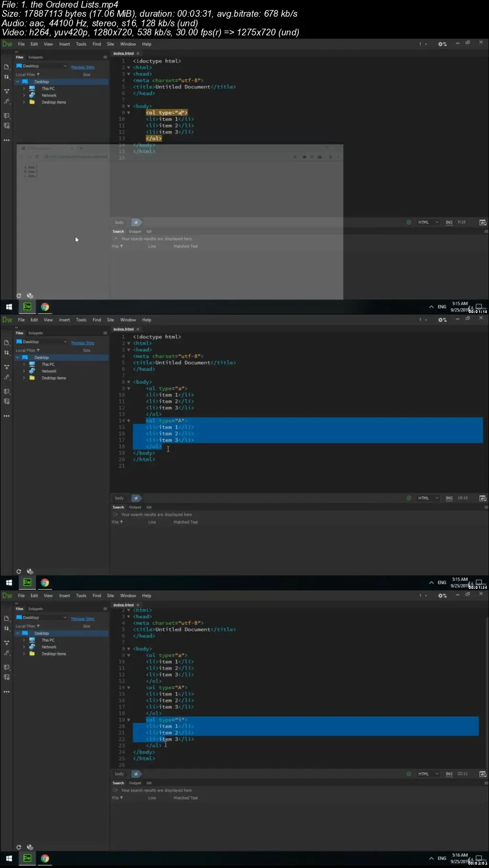Click the File Management arrows icon in the bottom frame
Image resolution: width=489 pixels, height=868 pixels.
point(7,629)
